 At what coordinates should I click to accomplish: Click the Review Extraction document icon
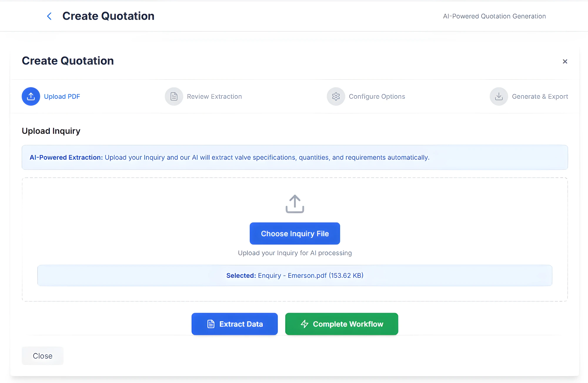[174, 96]
